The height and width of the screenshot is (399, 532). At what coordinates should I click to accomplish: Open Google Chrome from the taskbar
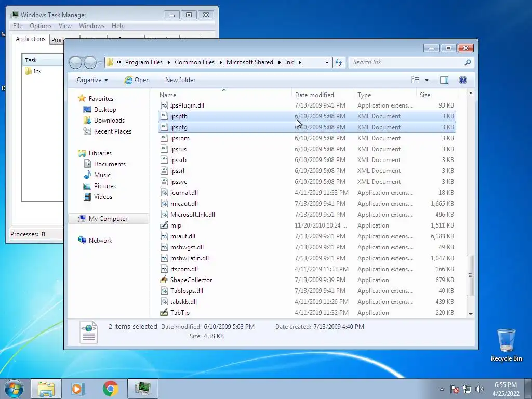click(111, 389)
